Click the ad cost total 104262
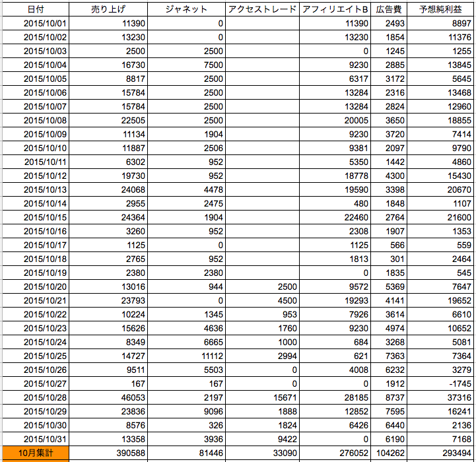 click(x=389, y=453)
